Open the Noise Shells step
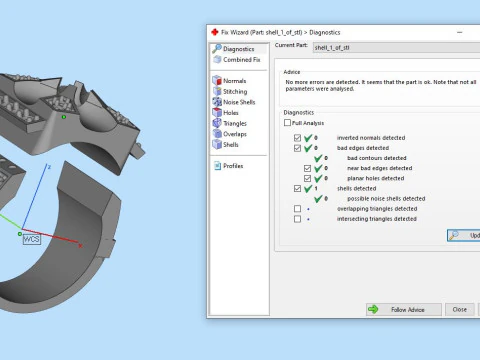The width and height of the screenshot is (480, 360). [238, 102]
